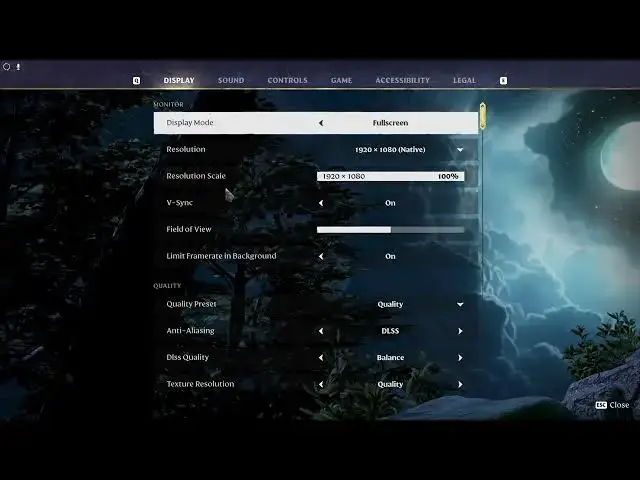This screenshot has height=480, width=640.
Task: Click the Limit Framerate in Background On value
Action: (x=390, y=256)
